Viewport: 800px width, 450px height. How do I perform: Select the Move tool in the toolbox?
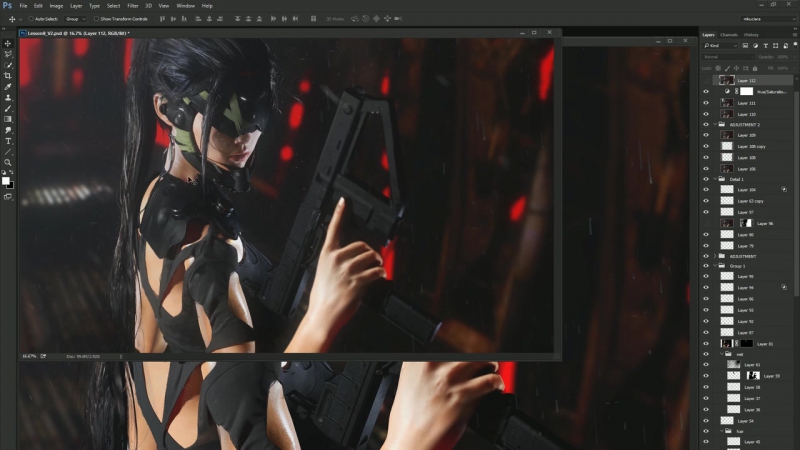click(8, 43)
